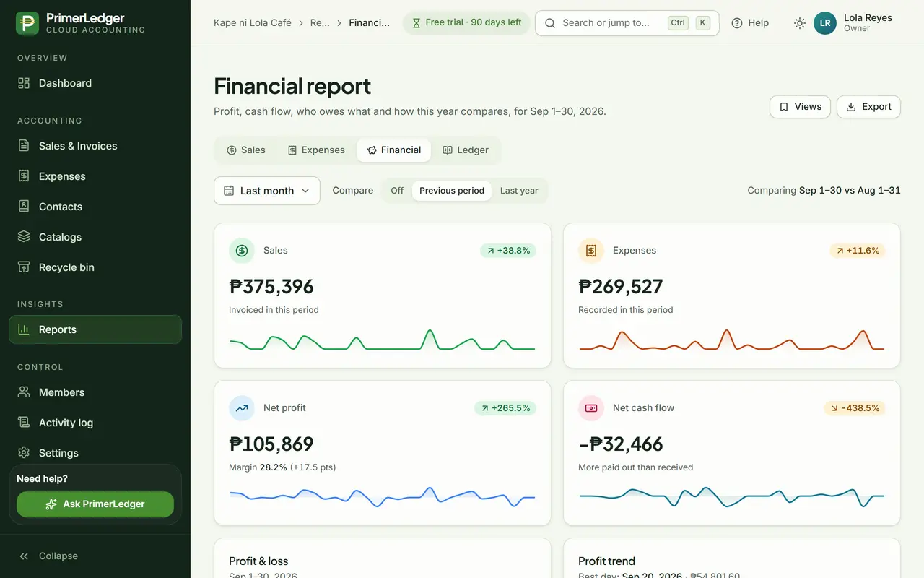Click the -₱32,466 net cash flow amount
This screenshot has width=924, height=578.
621,444
